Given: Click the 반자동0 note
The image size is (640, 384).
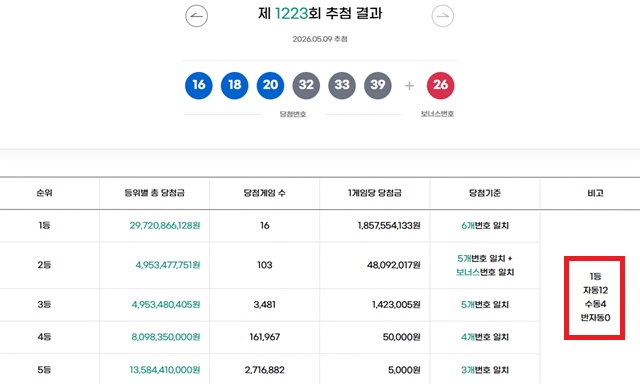Looking at the screenshot, I should tap(595, 317).
